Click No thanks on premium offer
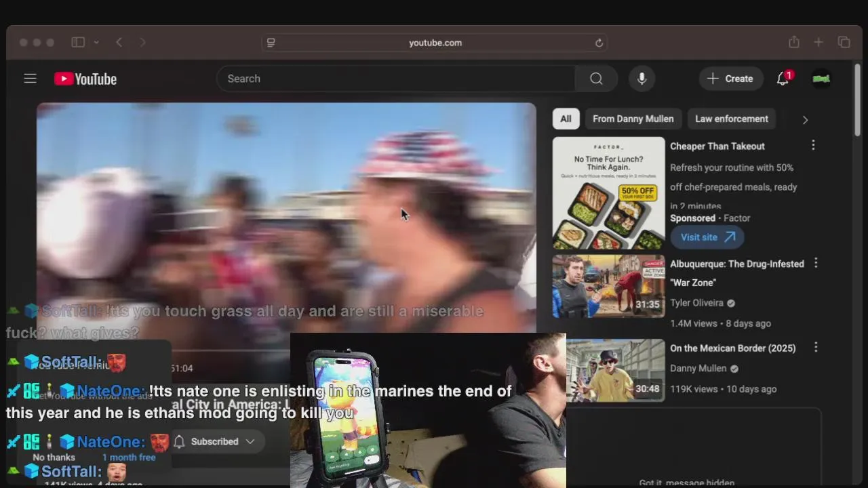This screenshot has height=488, width=868. point(54,457)
